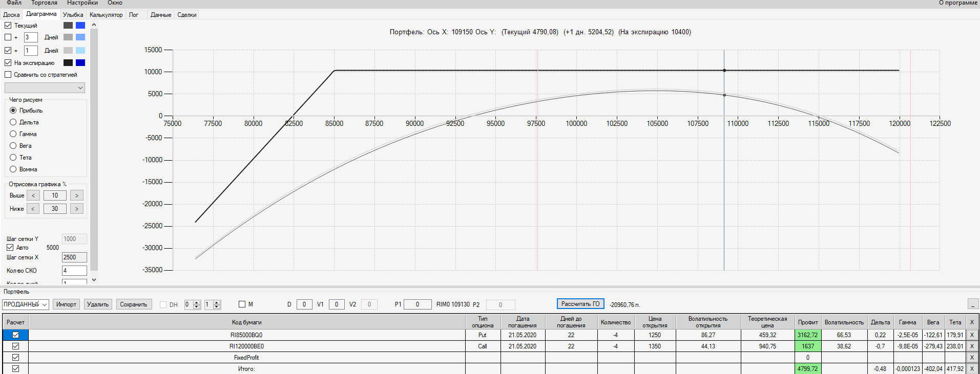Click the days field showing 3

31,37
